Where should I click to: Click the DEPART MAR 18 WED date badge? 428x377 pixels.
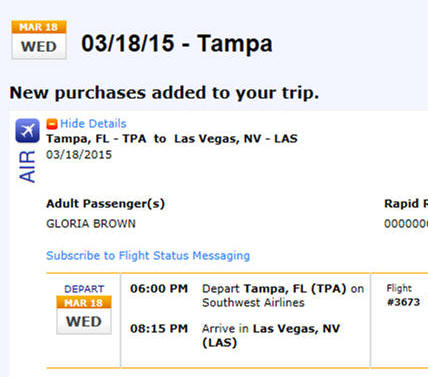pos(84,309)
